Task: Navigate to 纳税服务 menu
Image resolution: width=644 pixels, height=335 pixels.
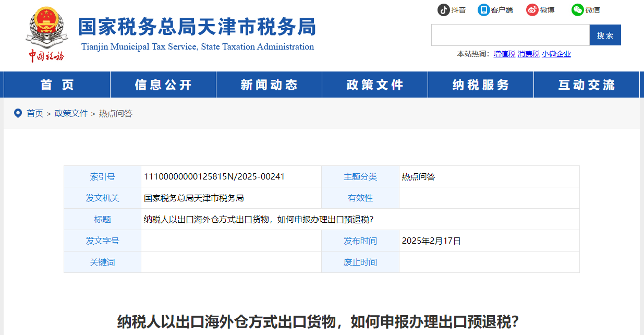Action: (480, 85)
